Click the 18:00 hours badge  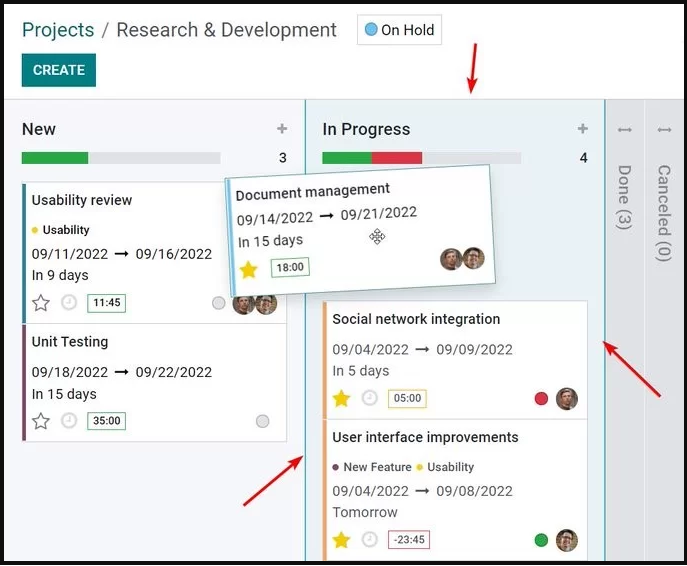tap(290, 267)
